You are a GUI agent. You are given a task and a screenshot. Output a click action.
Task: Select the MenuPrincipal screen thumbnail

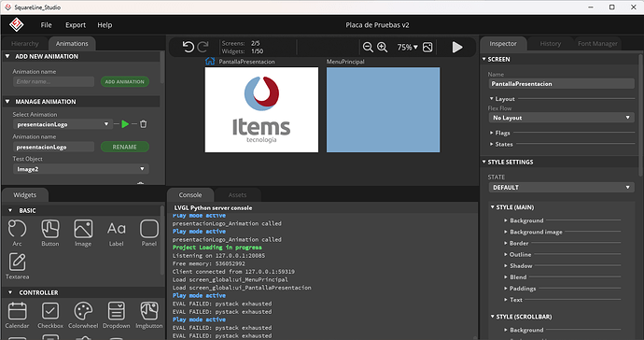click(384, 110)
